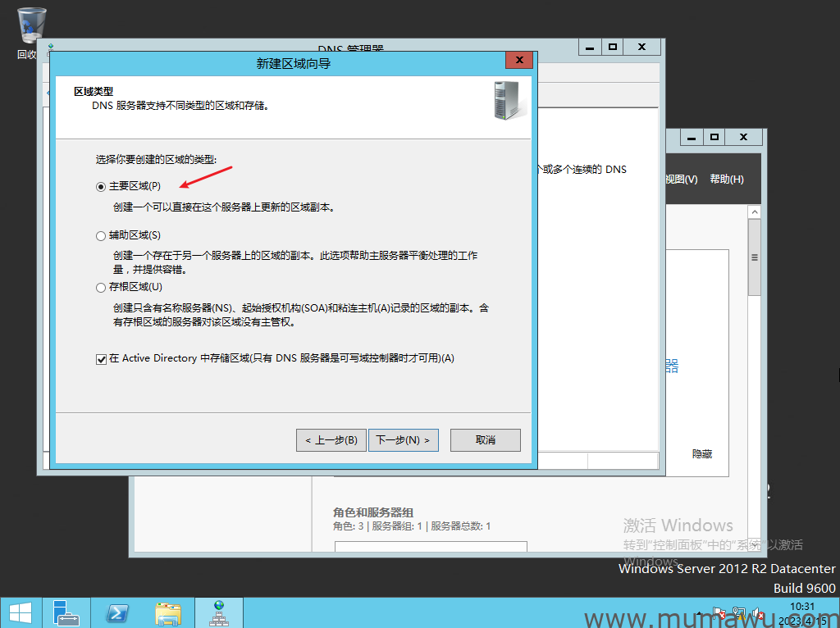Click the Server Manager vertical scrollbar thumb

754,257
